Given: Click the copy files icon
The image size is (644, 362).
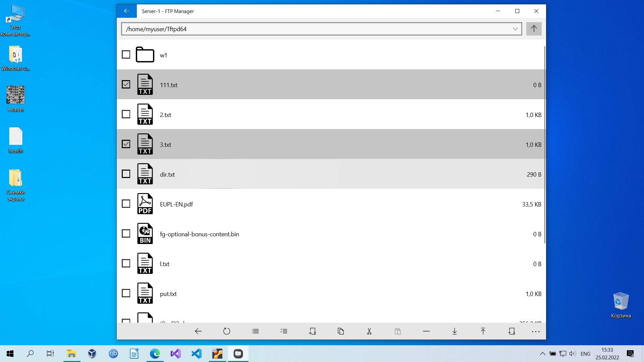Looking at the screenshot, I should tap(340, 331).
